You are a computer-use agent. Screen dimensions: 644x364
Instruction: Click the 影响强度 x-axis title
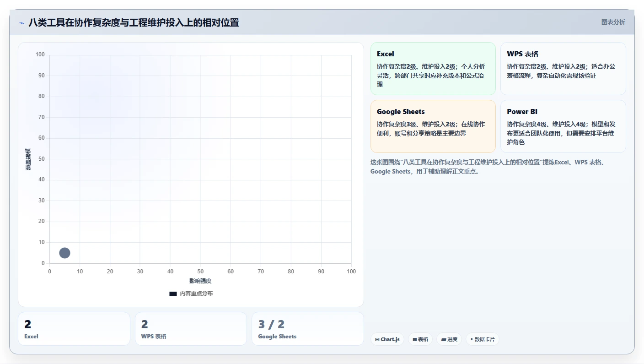pos(200,281)
